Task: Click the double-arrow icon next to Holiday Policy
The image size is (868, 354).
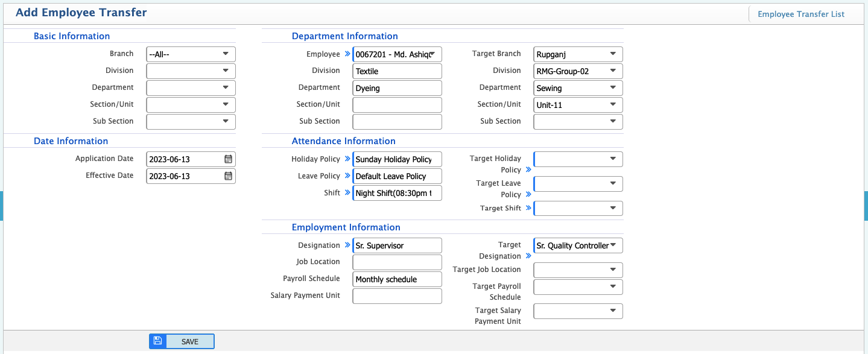Action: (x=347, y=159)
